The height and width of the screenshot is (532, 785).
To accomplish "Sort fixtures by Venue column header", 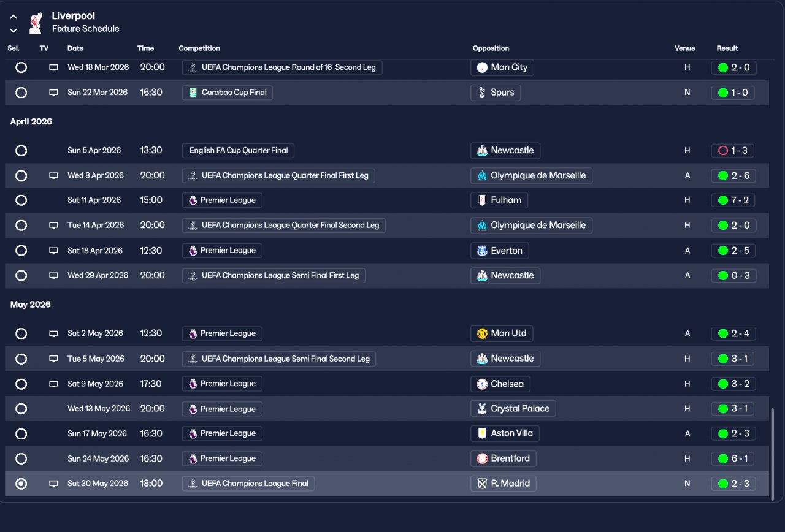I will pyautogui.click(x=685, y=48).
